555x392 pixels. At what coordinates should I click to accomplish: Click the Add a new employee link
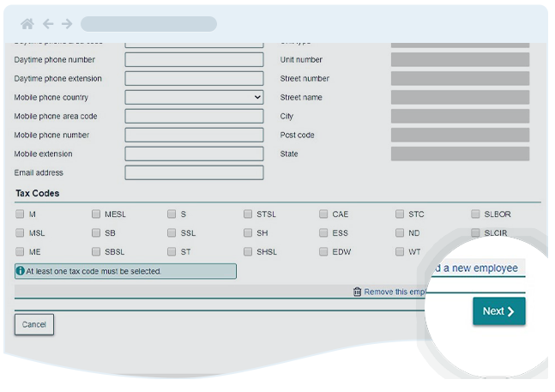[476, 268]
